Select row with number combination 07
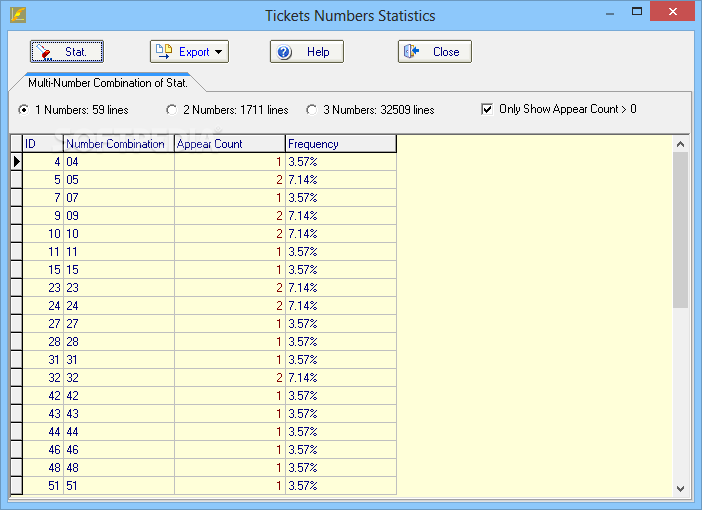The width and height of the screenshot is (702, 510). (x=209, y=197)
